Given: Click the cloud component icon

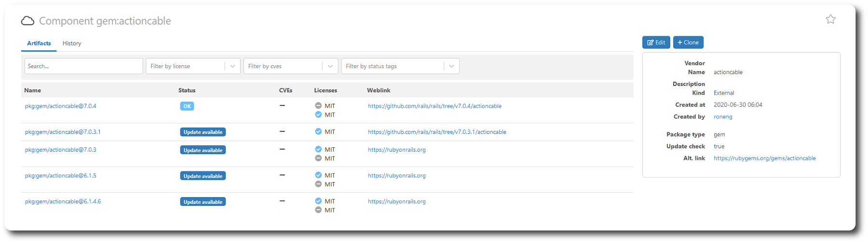Looking at the screenshot, I should pos(28,21).
